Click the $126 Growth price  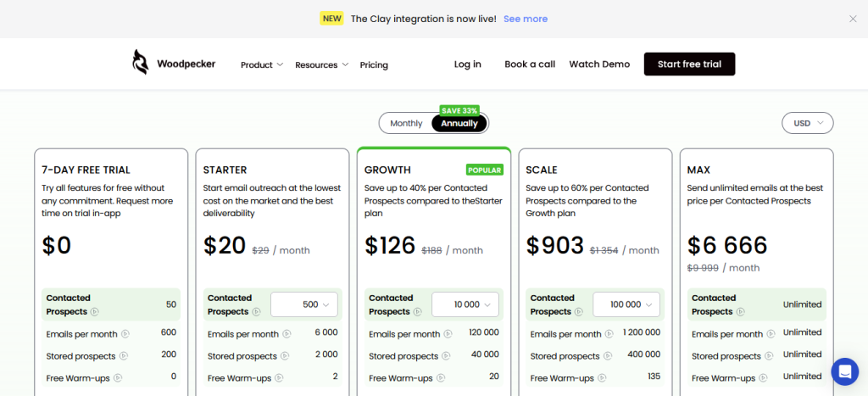(x=390, y=245)
